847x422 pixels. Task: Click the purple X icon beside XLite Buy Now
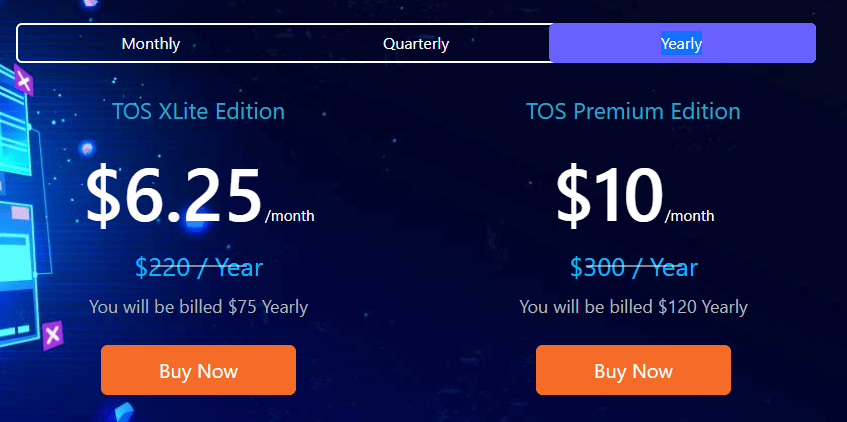point(52,335)
